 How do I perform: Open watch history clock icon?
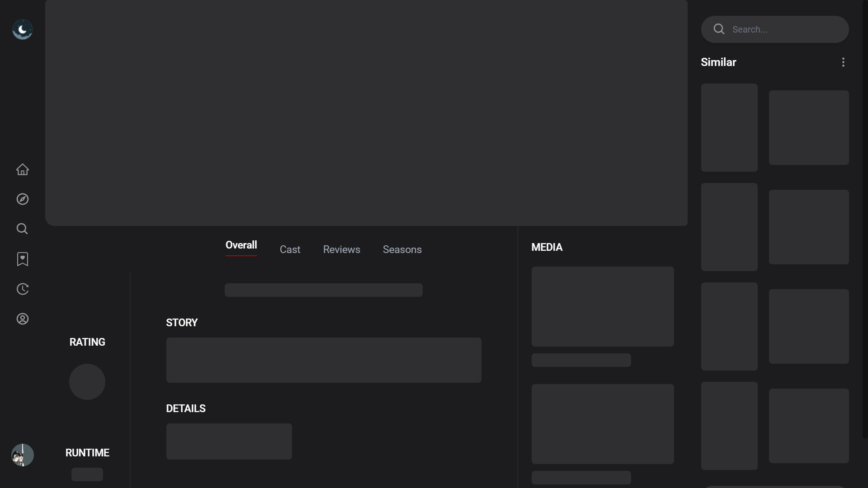tap(22, 289)
